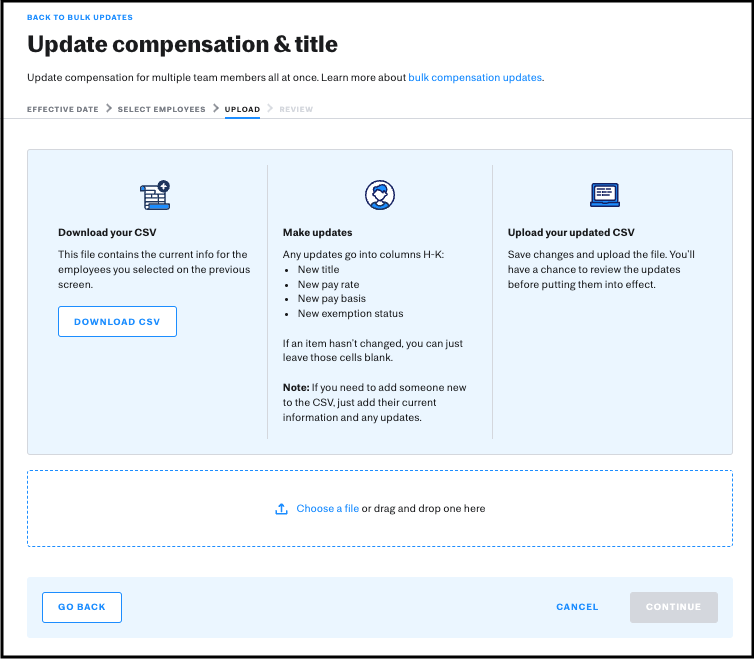Click the chevron after Effective Date step
The image size is (754, 659).
click(108, 109)
